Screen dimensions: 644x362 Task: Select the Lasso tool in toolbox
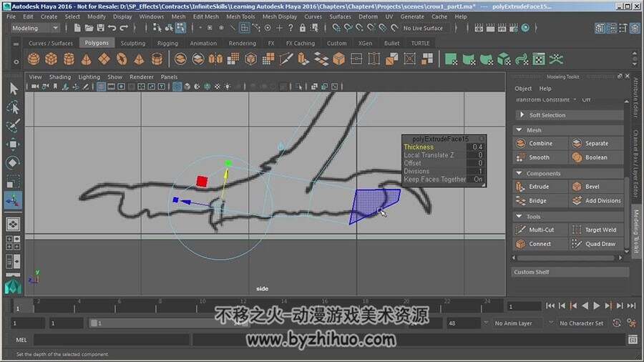tap(14, 107)
